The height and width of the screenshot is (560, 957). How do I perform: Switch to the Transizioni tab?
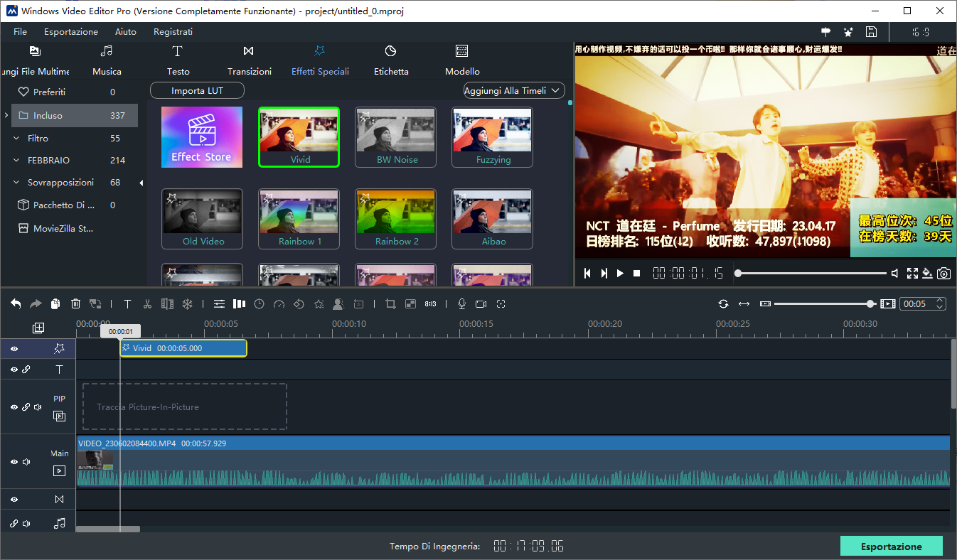click(249, 60)
